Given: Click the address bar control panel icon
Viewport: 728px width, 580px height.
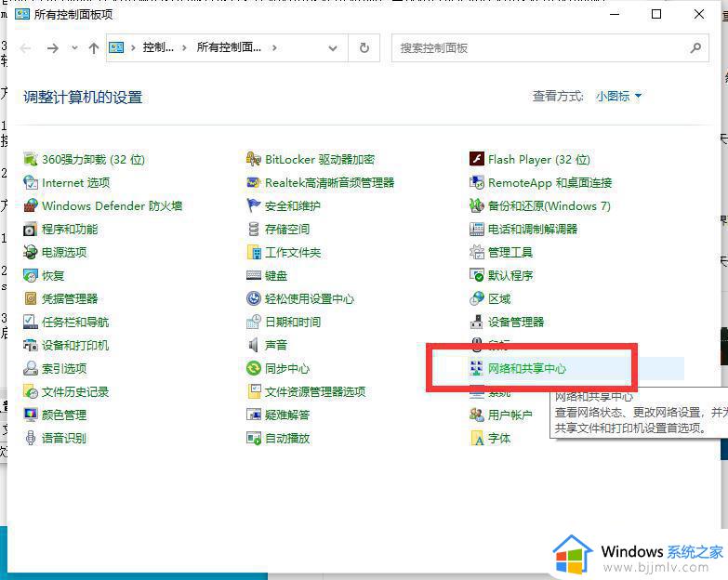Looking at the screenshot, I should click(x=116, y=47).
